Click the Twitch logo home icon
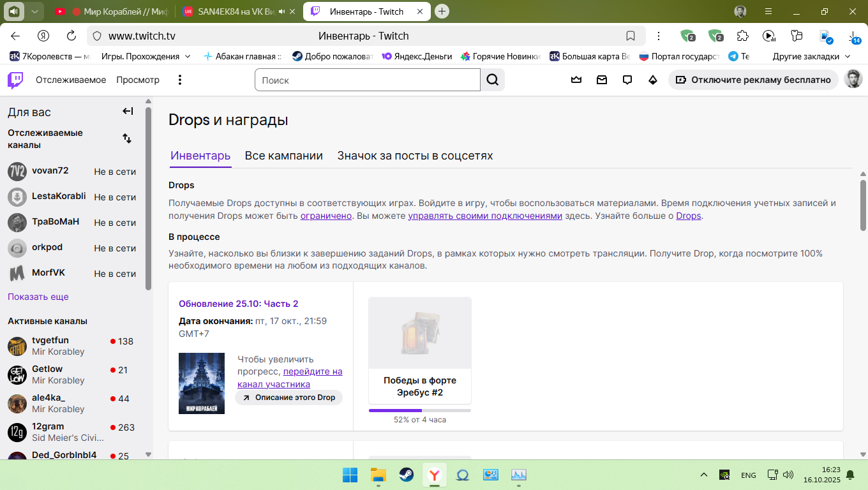Screen dimensions: 868x490 point(15,80)
